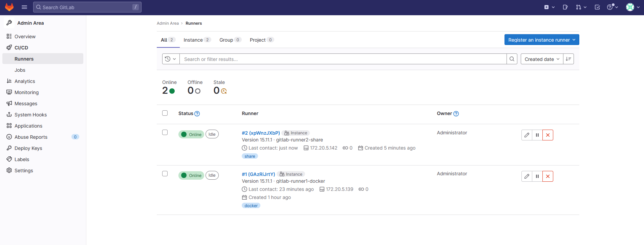Open the Created date sort dropdown
Viewport: 644px width, 245px height.
[x=541, y=59]
